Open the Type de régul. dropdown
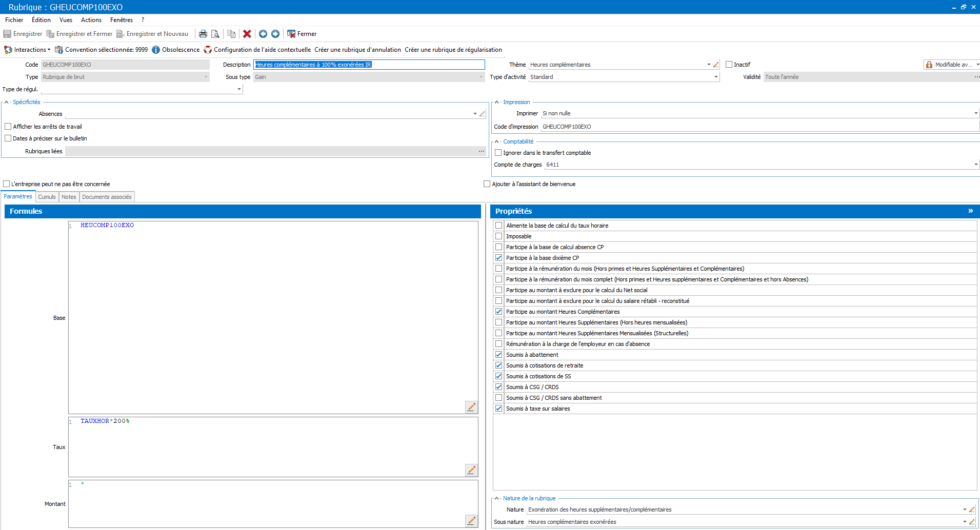 coord(239,89)
